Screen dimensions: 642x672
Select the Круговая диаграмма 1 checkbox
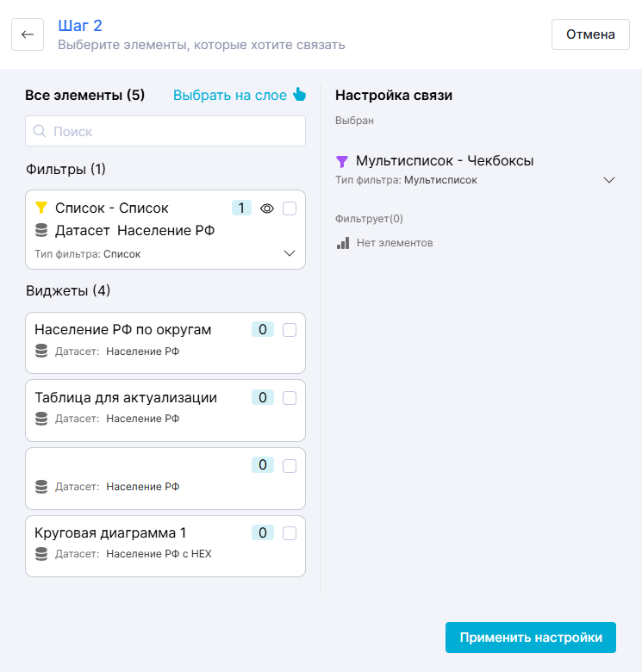coord(290,533)
